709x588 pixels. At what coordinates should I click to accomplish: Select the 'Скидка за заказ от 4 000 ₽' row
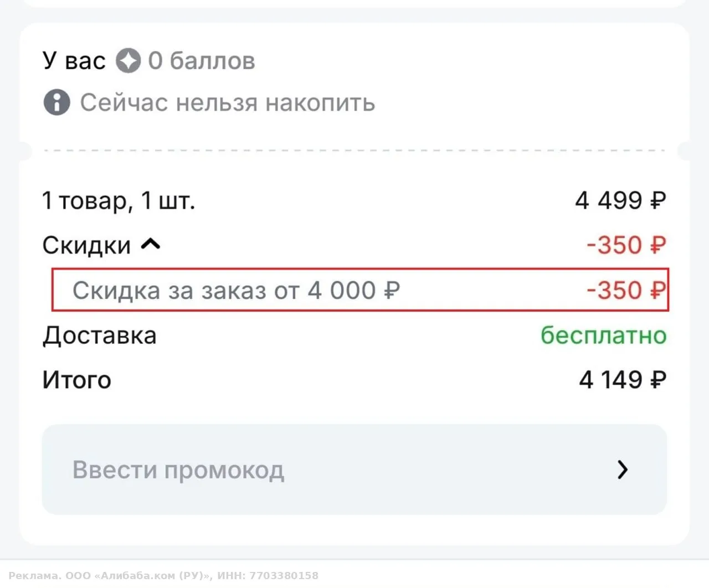click(360, 290)
